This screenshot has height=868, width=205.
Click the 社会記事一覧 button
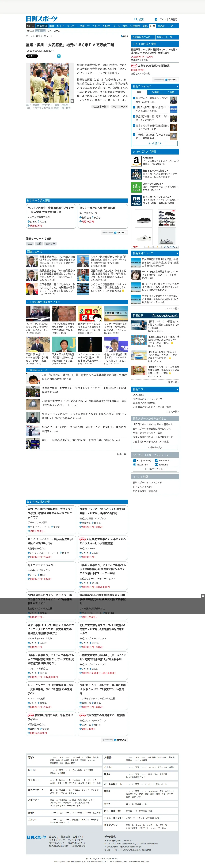pos(100,106)
